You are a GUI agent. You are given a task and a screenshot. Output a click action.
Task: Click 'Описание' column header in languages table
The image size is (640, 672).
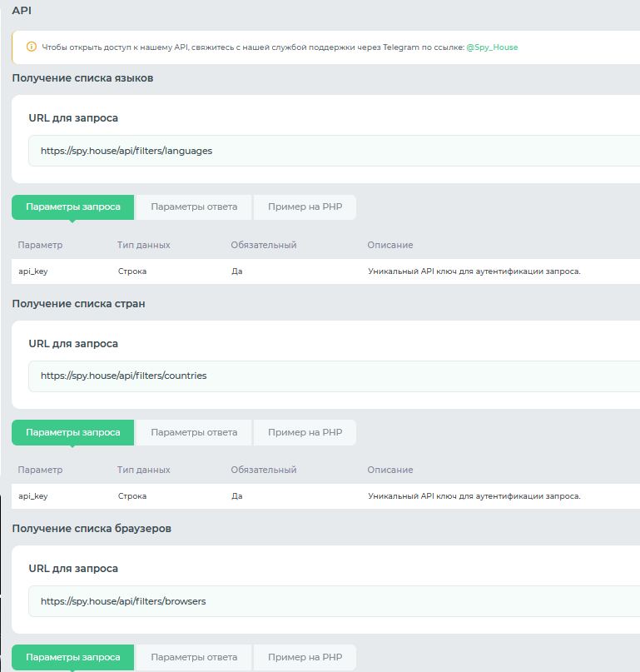click(389, 245)
